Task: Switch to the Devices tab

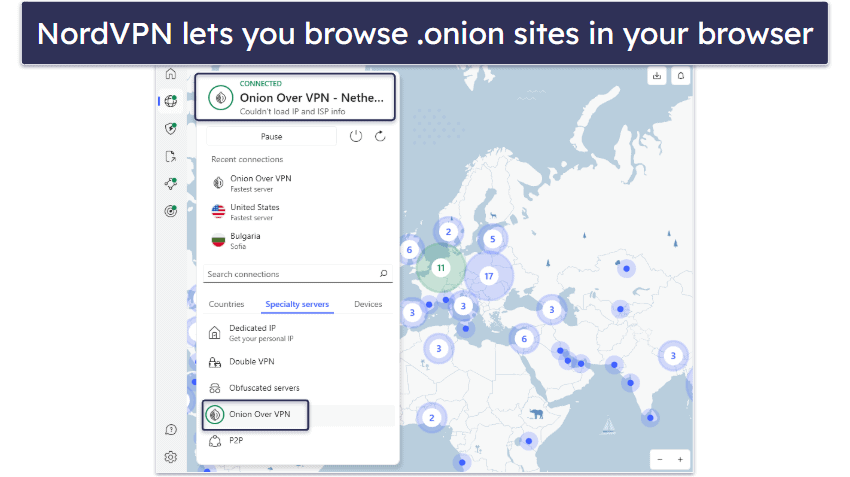Action: tap(368, 304)
